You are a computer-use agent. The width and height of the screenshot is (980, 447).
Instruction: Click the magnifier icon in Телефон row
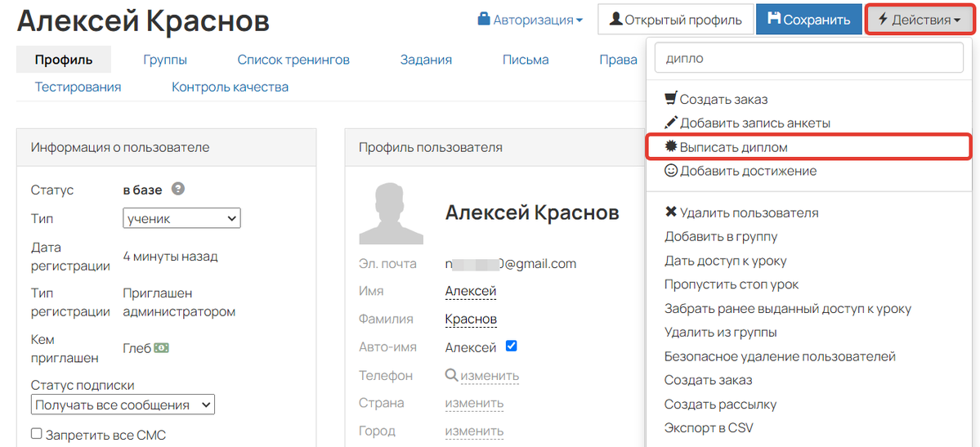coord(452,375)
